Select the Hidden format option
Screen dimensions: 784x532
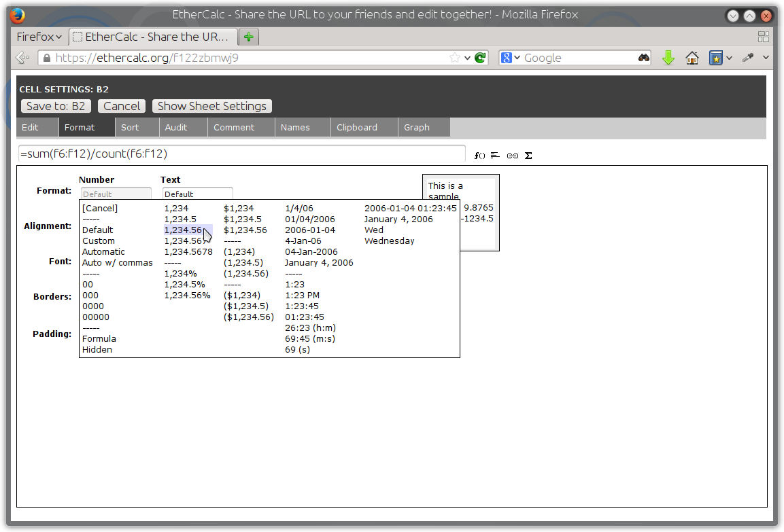pyautogui.click(x=97, y=350)
